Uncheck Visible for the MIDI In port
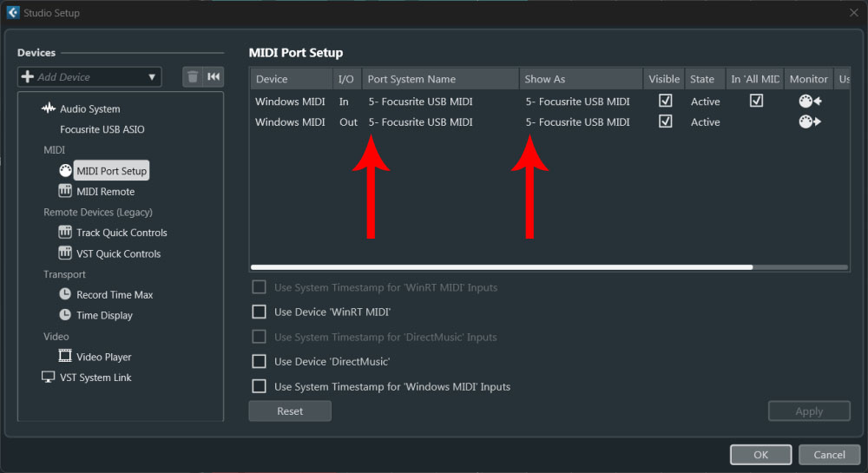 pos(666,102)
